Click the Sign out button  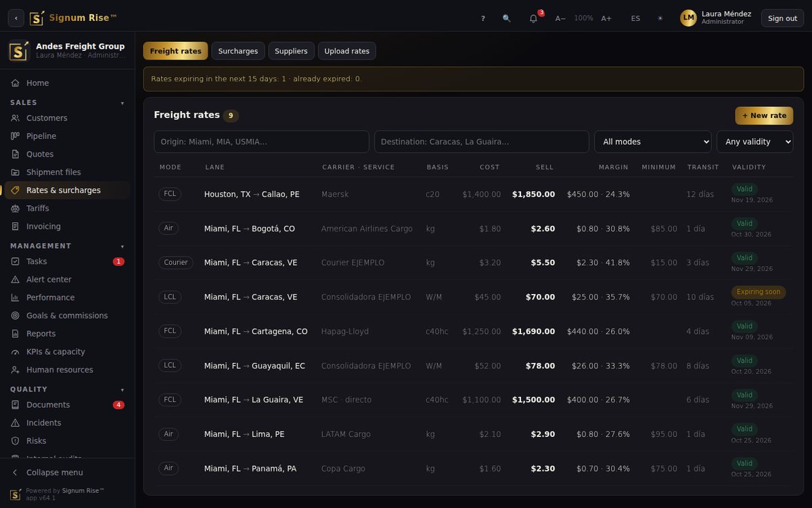pyautogui.click(x=783, y=18)
